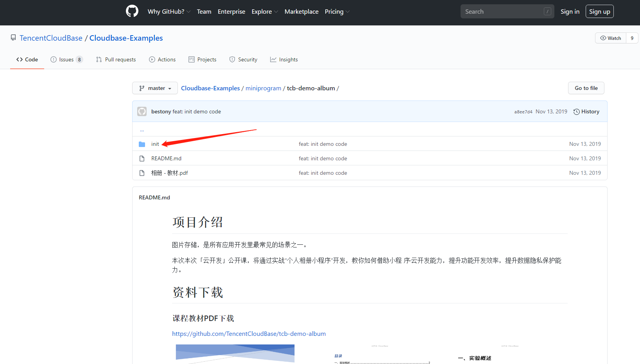Click the Go to file button
Screen dimensions: 640x364
click(586, 88)
